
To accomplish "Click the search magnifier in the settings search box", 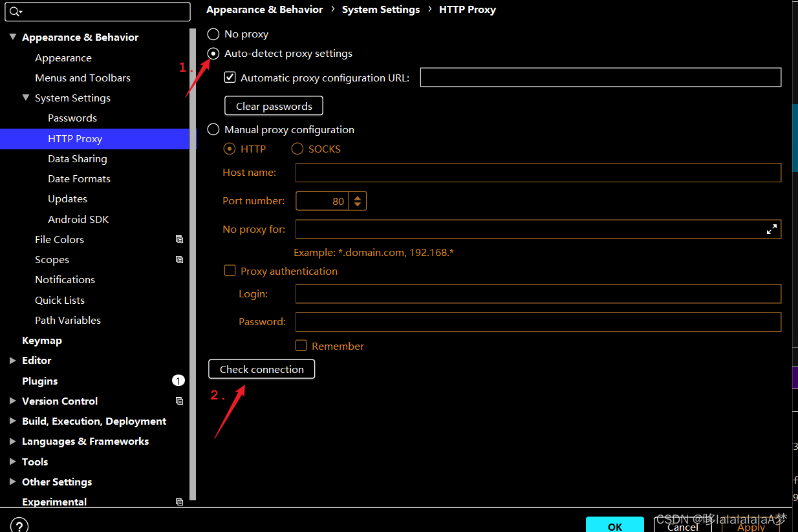I will click(14, 12).
